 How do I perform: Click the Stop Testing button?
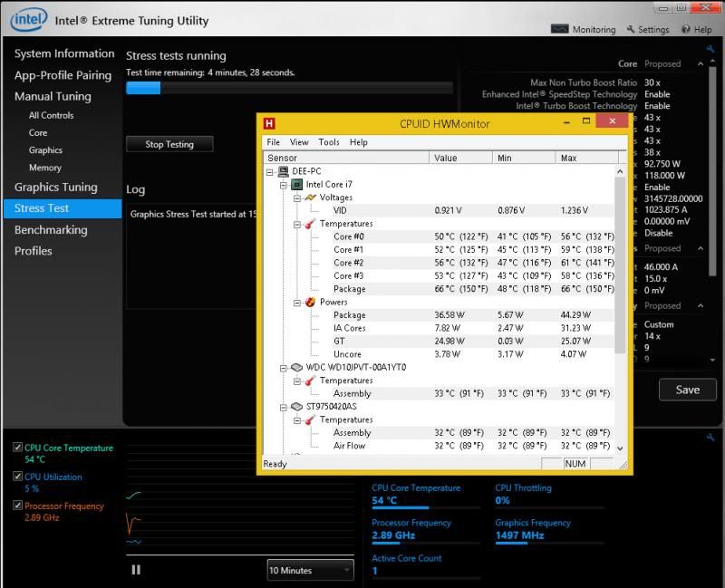click(169, 144)
